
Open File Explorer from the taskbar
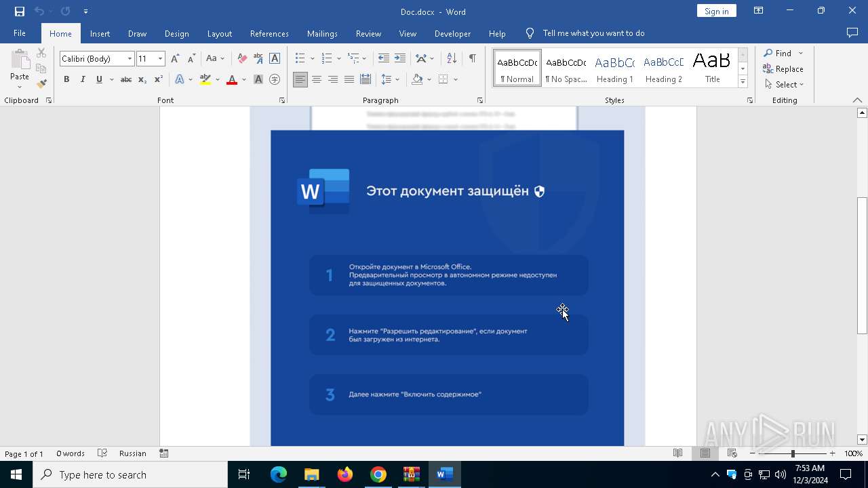click(311, 474)
